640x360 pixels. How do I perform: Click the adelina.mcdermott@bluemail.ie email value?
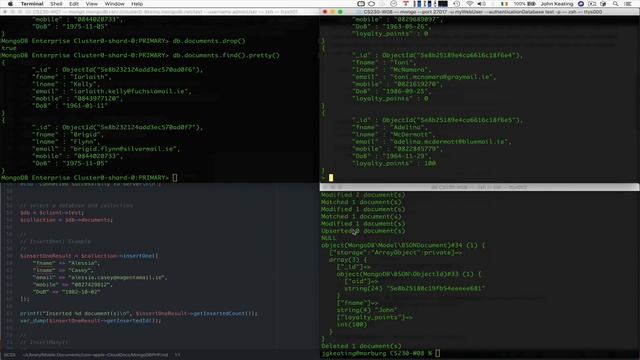coord(450,142)
